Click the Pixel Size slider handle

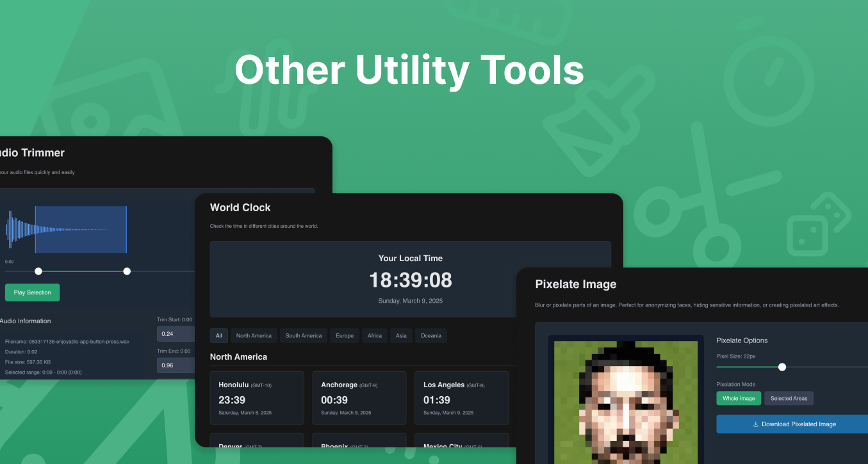[x=782, y=367]
